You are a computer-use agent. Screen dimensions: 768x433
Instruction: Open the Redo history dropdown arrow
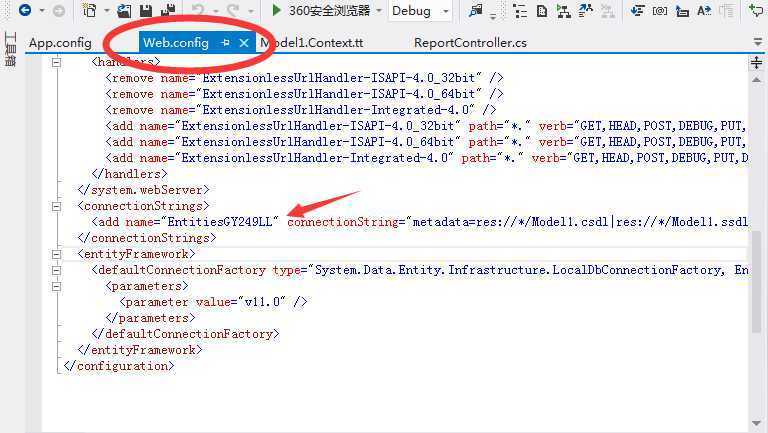pyautogui.click(x=251, y=11)
